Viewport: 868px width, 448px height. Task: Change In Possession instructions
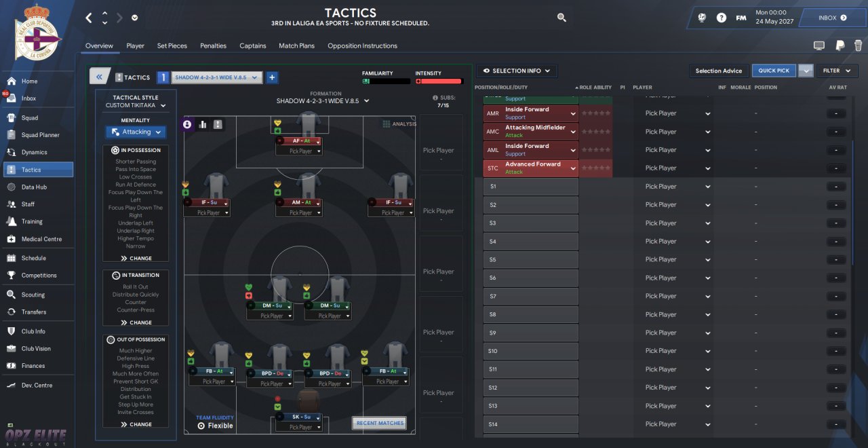(136, 259)
